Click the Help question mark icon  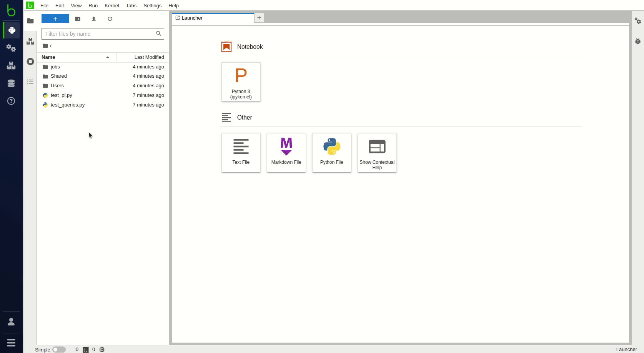pos(11,101)
